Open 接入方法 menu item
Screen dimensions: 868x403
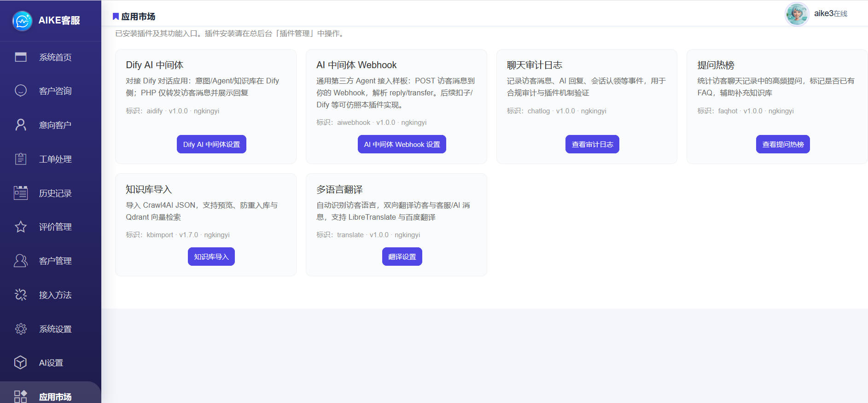(51, 295)
